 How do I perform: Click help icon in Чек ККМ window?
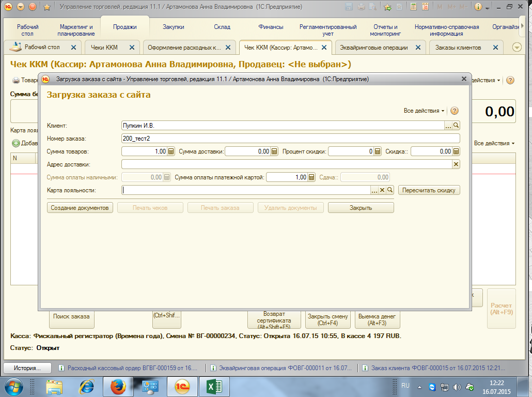click(510, 80)
